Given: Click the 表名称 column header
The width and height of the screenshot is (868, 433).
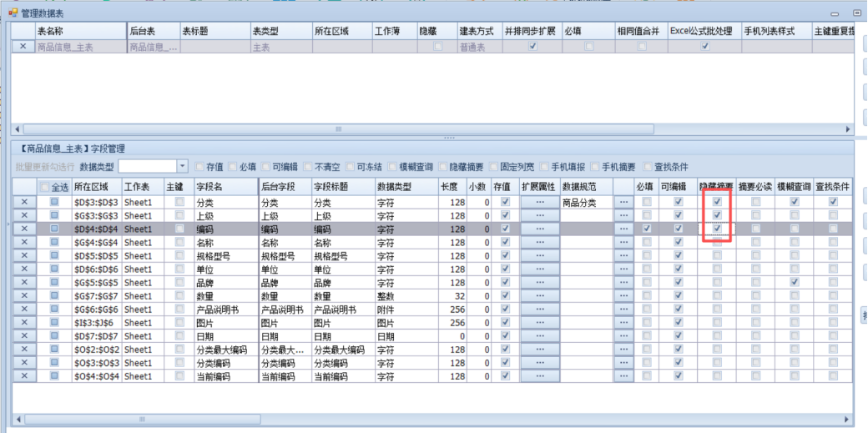Looking at the screenshot, I should tap(79, 31).
